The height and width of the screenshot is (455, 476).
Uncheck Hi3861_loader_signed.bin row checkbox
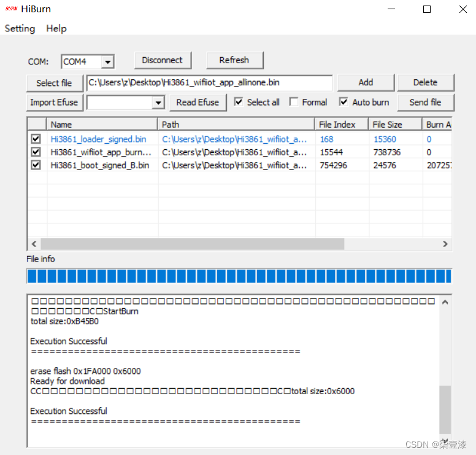[36, 139]
